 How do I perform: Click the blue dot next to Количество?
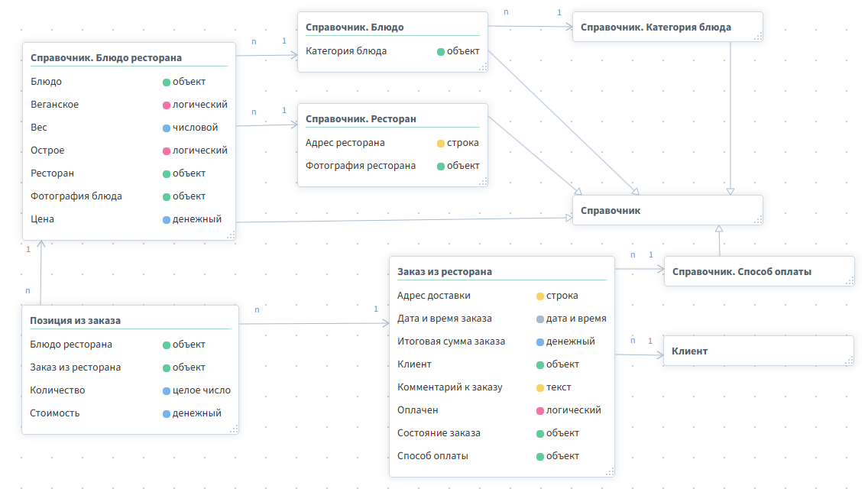point(166,390)
